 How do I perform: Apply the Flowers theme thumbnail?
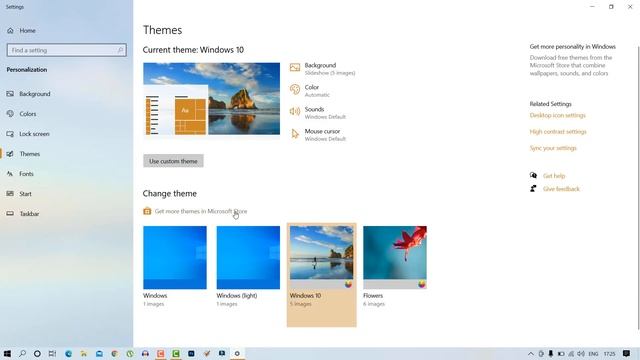(395, 258)
